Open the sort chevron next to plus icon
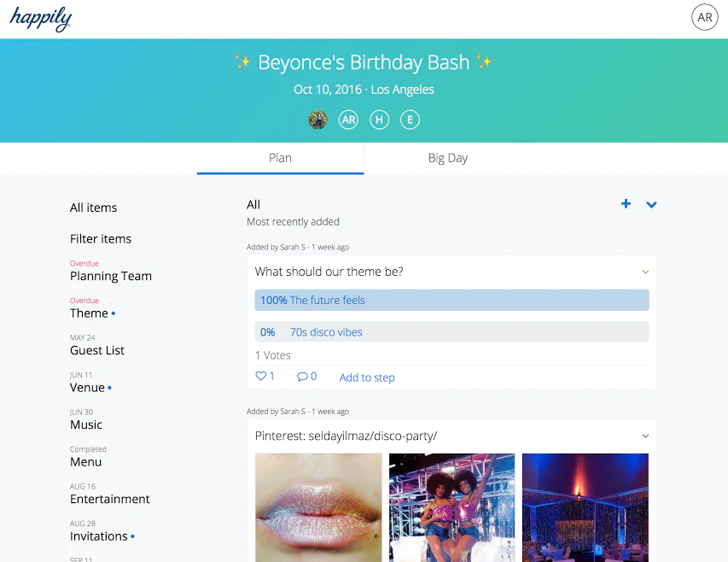The height and width of the screenshot is (562, 728). coord(651,204)
